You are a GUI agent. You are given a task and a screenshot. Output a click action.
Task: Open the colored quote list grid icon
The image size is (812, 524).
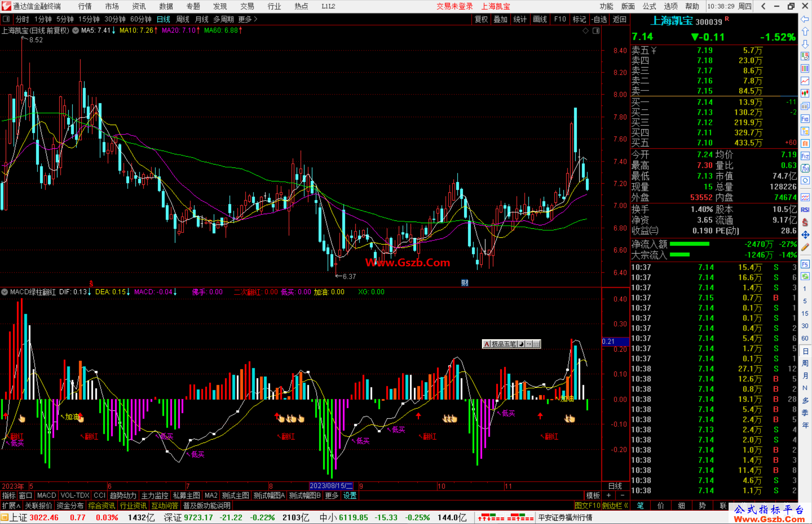tap(805, 69)
